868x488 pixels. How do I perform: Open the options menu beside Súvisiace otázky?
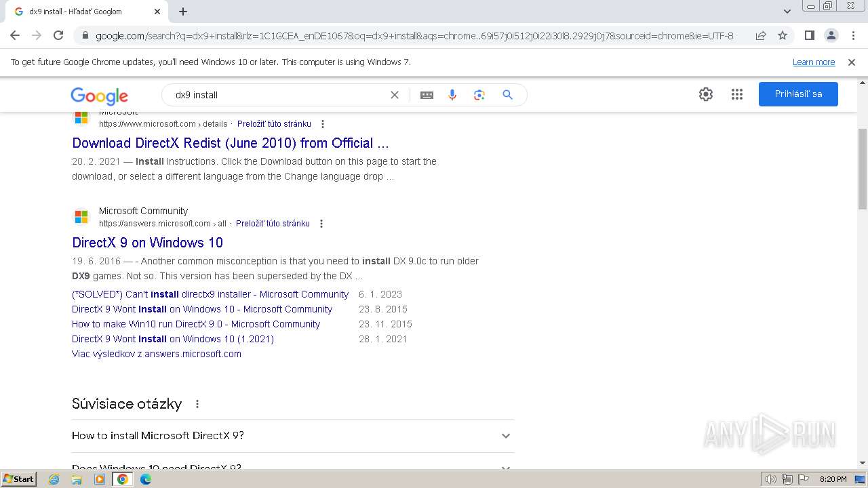pyautogui.click(x=197, y=404)
